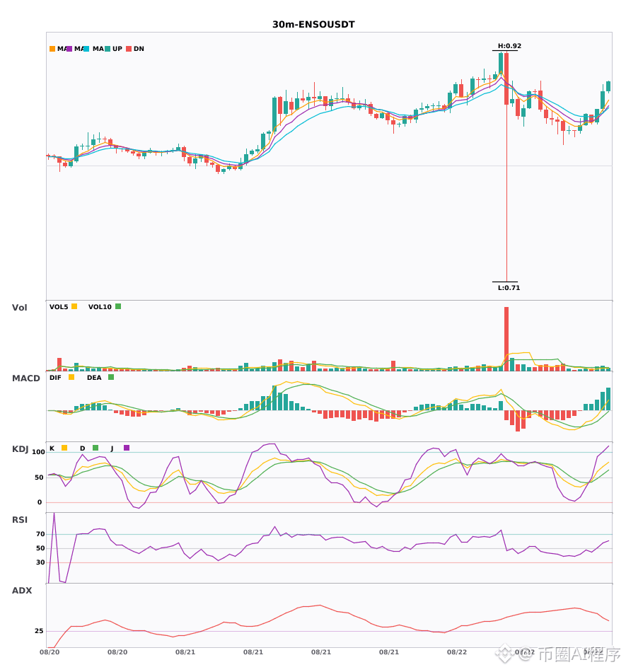Click the yellow K legend swatch
This screenshot has height=672, width=626.
pos(64,448)
